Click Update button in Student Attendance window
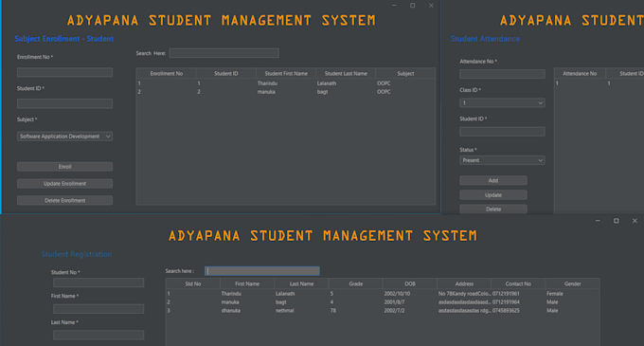The image size is (644, 346). (493, 194)
